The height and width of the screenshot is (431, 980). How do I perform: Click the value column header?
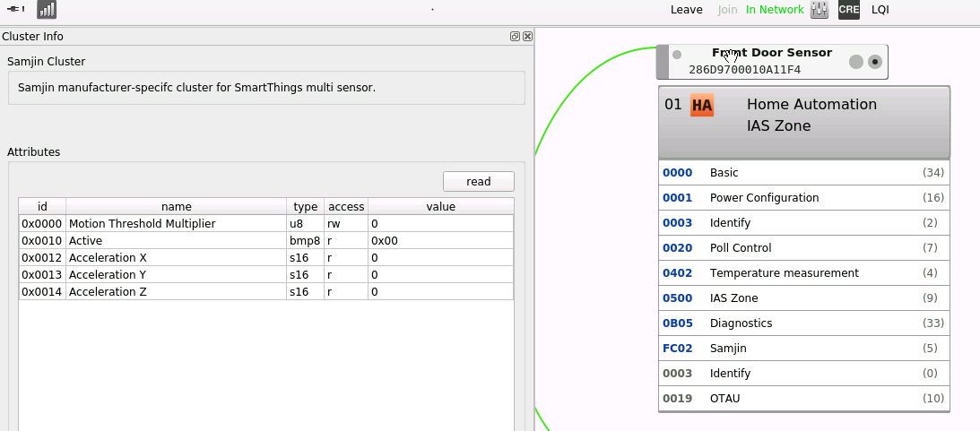point(440,207)
